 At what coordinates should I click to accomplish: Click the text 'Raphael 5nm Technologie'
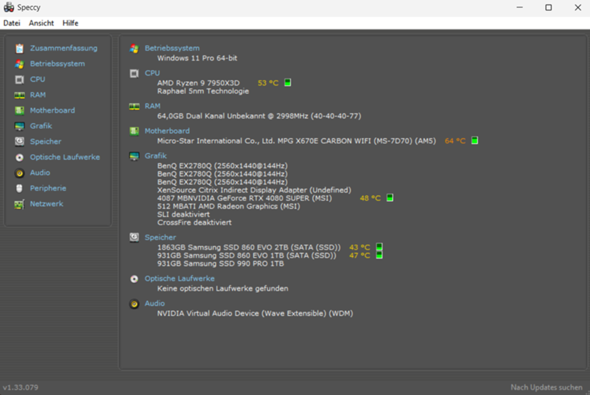(203, 91)
